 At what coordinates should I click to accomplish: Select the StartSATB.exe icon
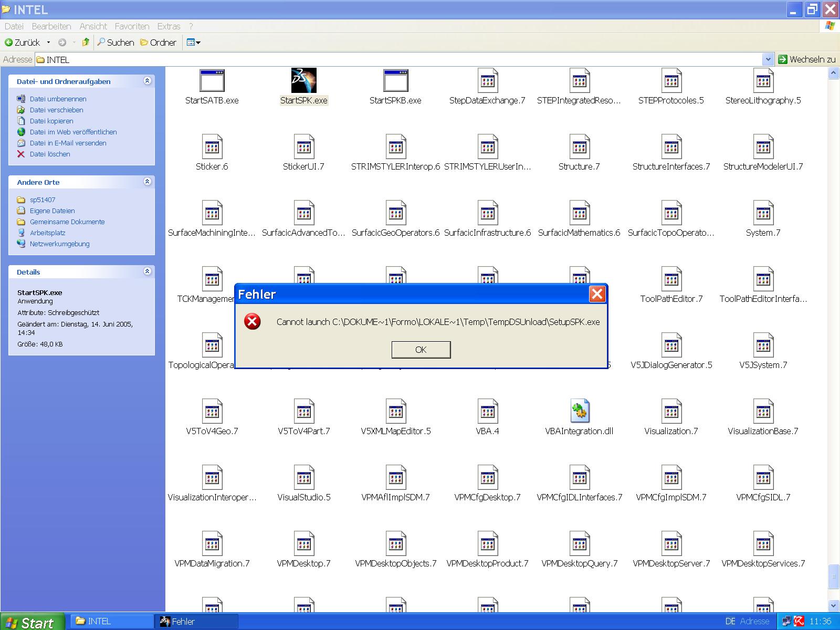tap(212, 81)
